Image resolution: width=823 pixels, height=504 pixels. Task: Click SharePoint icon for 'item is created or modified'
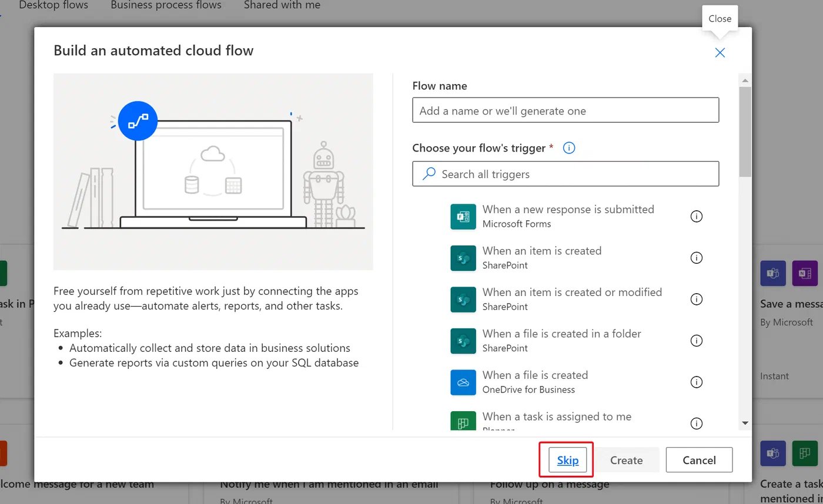(x=463, y=299)
